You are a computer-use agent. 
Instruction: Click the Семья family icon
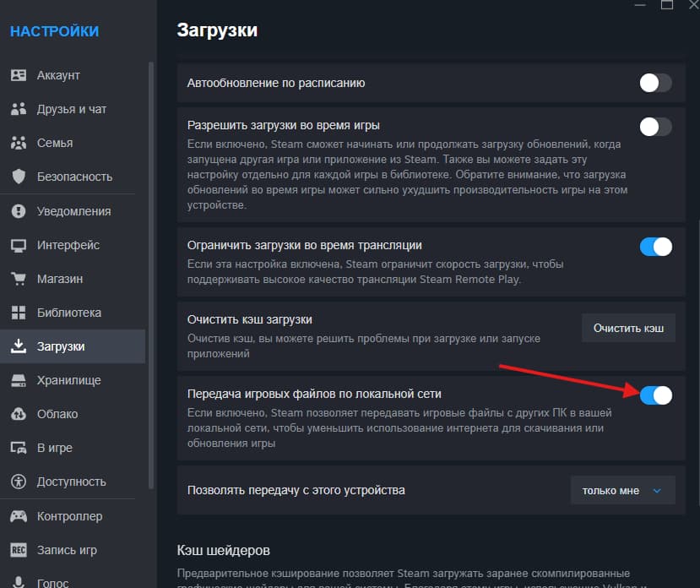point(19,143)
